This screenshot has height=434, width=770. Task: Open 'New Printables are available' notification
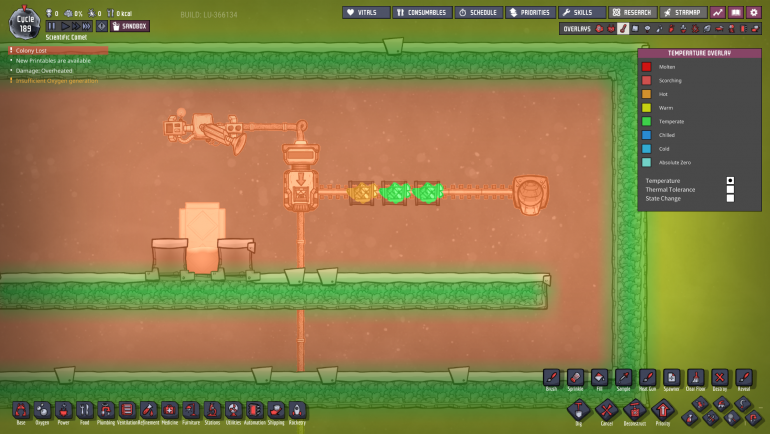[53, 60]
